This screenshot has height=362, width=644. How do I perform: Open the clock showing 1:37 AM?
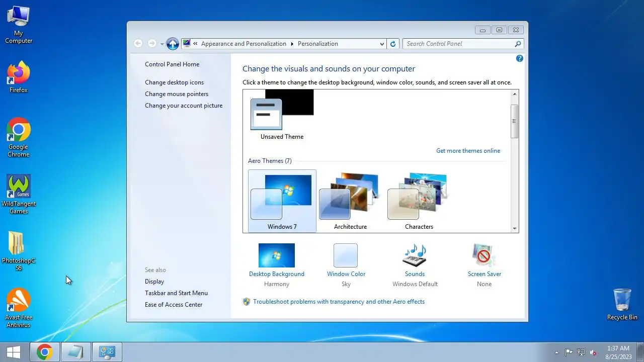tap(618, 352)
